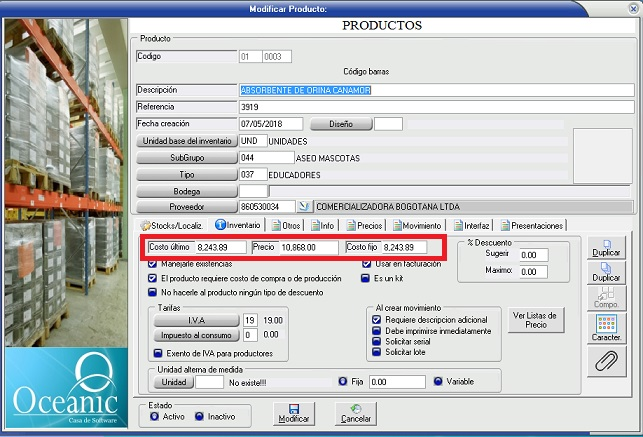
Task: Enable the Es un kit option
Action: (366, 278)
